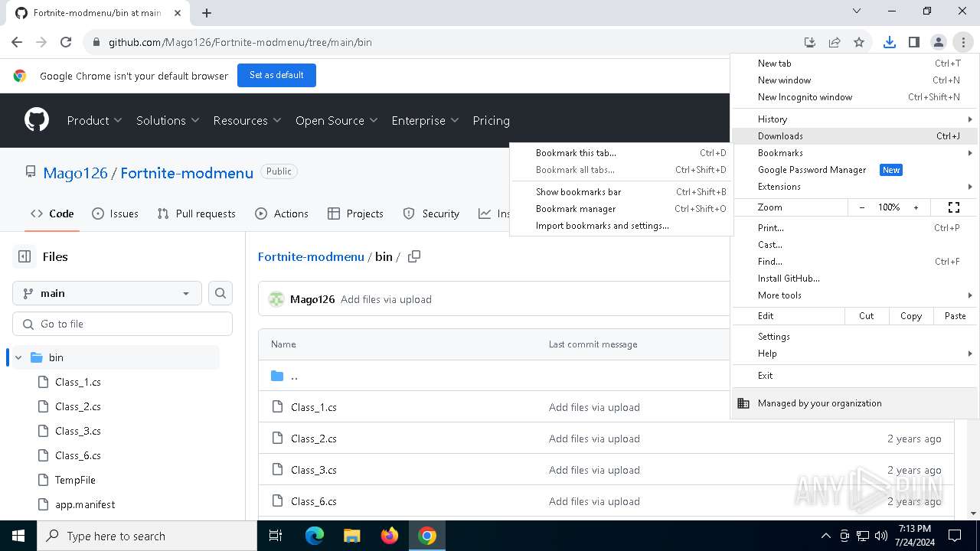Expand Open Source dropdown

click(337, 120)
